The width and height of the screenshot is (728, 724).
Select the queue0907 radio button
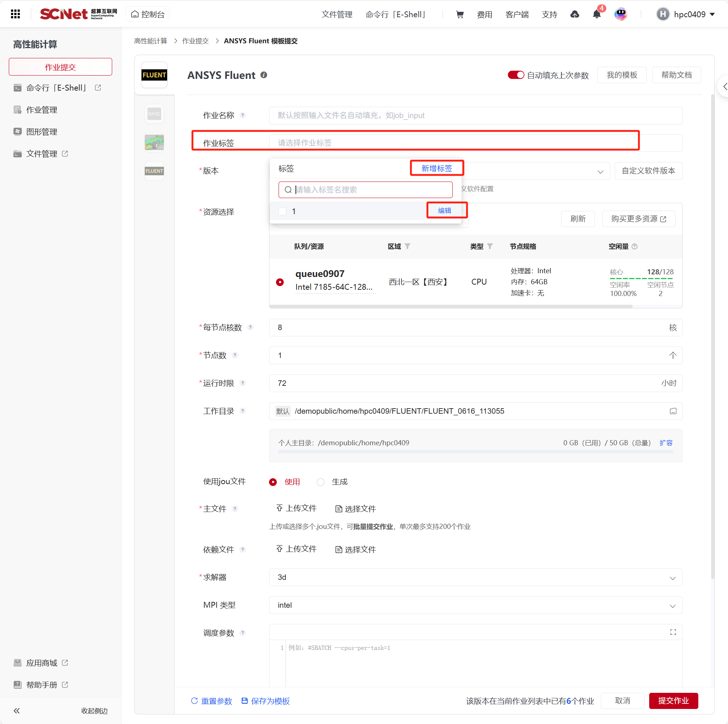280,282
